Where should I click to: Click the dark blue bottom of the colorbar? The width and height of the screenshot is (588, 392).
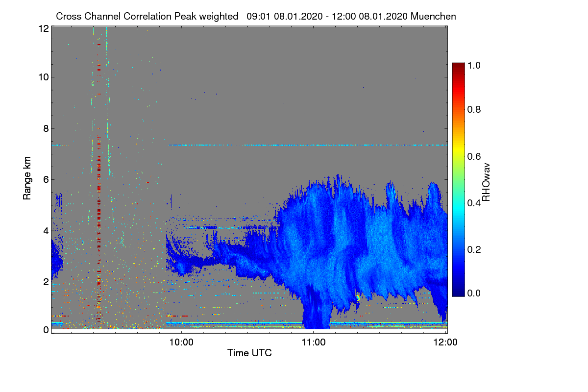point(458,292)
